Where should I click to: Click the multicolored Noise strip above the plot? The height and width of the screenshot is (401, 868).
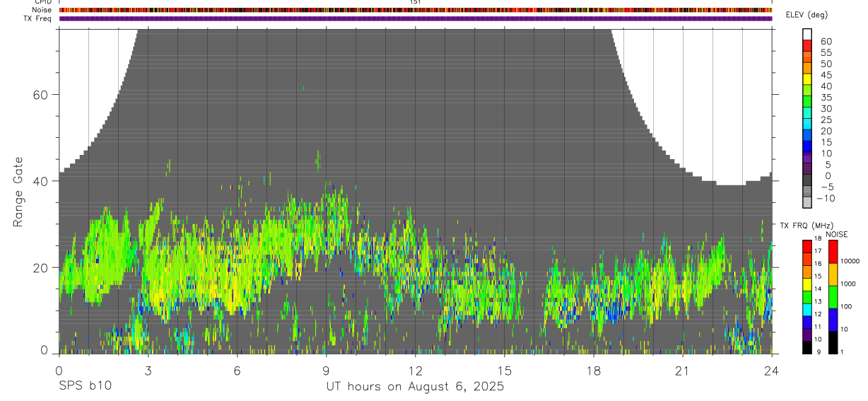pyautogui.click(x=416, y=10)
